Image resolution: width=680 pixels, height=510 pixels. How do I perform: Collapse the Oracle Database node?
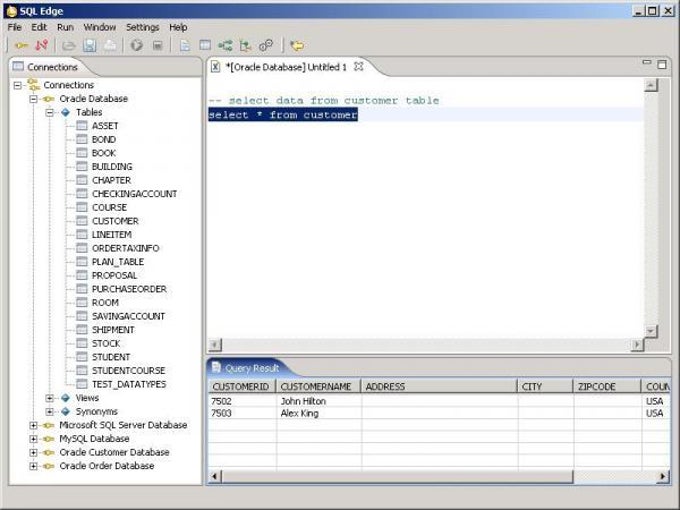point(33,99)
